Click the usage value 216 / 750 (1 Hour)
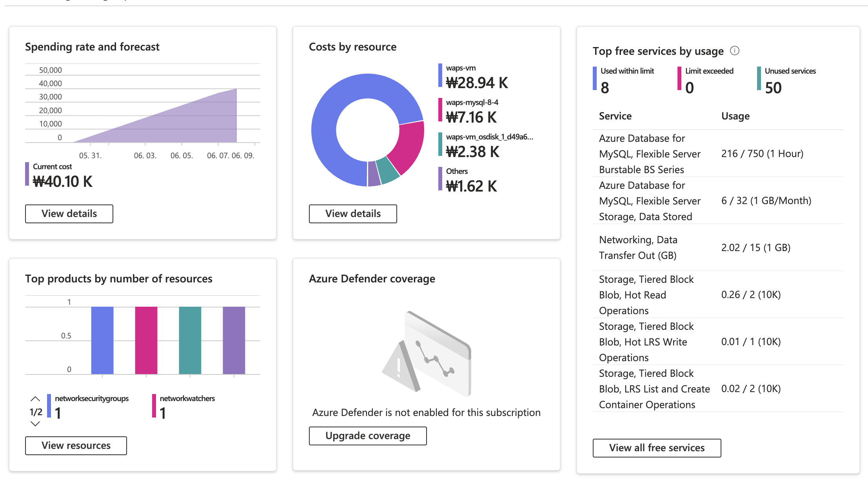 762,154
